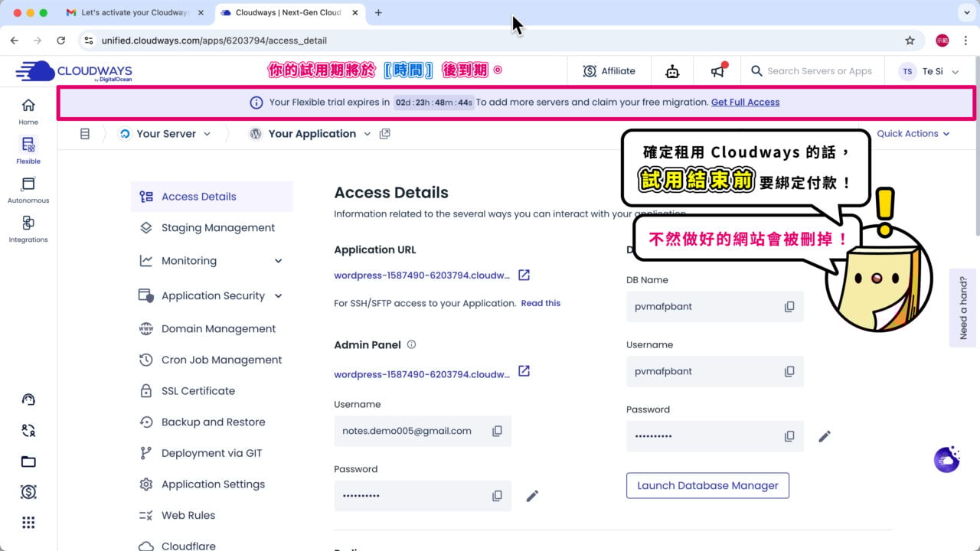Select the Domain Management menu item
Image resolution: width=980 pixels, height=551 pixels.
219,328
